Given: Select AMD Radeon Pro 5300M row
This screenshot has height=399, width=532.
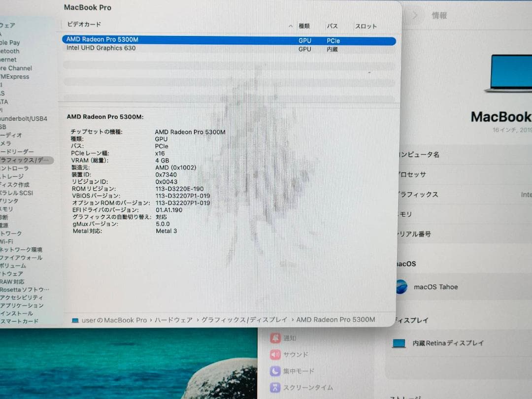Looking at the screenshot, I should (229, 40).
